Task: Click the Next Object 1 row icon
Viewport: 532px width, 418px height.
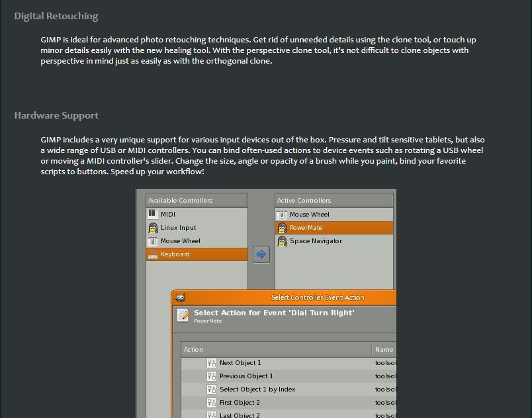Action: [211, 363]
